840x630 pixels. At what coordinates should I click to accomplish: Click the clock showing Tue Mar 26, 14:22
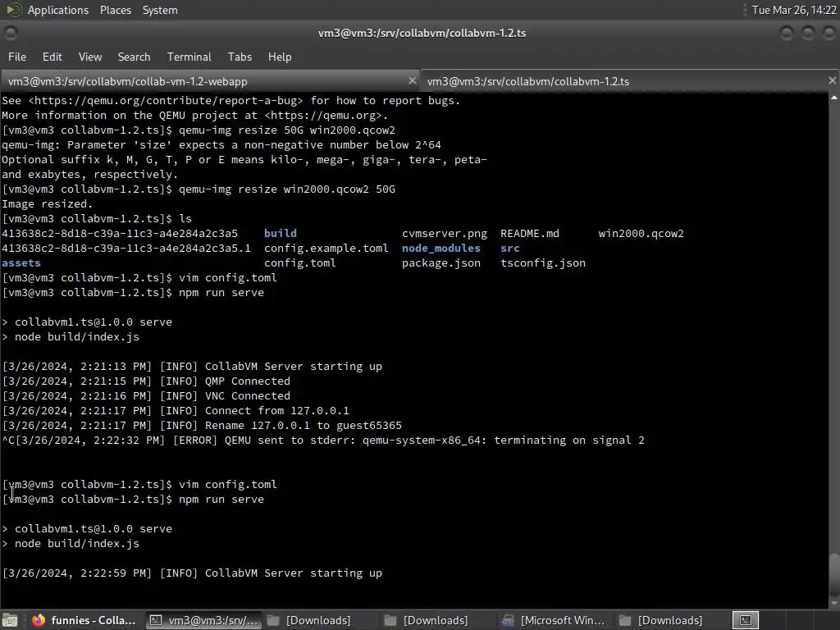coord(794,10)
